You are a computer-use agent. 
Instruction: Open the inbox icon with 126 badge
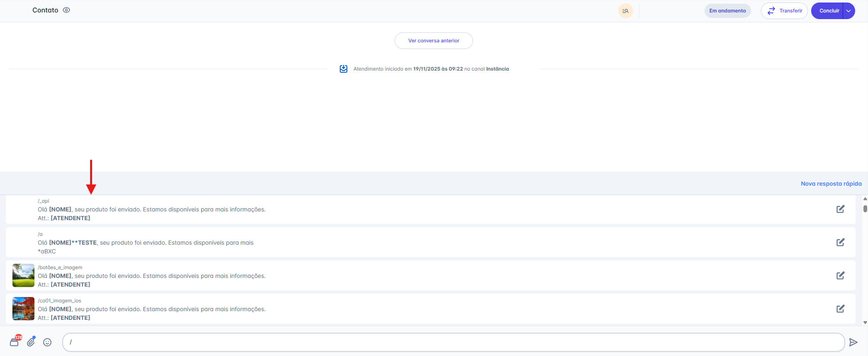pyautogui.click(x=15, y=342)
